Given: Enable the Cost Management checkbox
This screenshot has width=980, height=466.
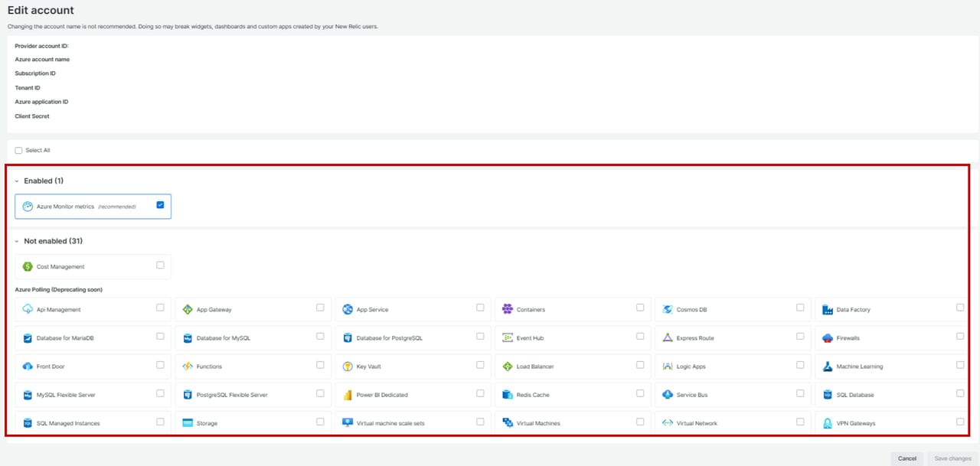Looking at the screenshot, I should [x=160, y=266].
